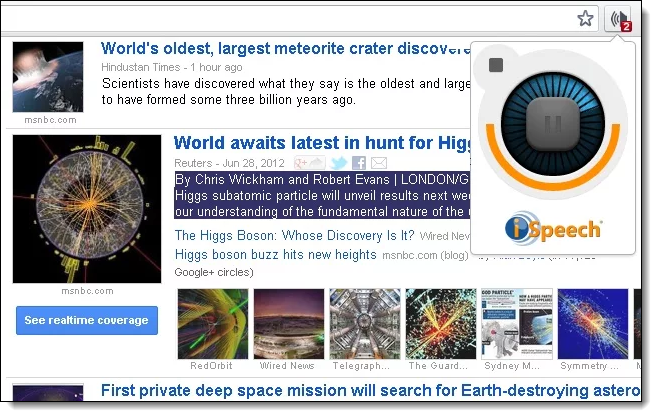Click msnbc.com caption under Higgs thumbnail

(87, 290)
